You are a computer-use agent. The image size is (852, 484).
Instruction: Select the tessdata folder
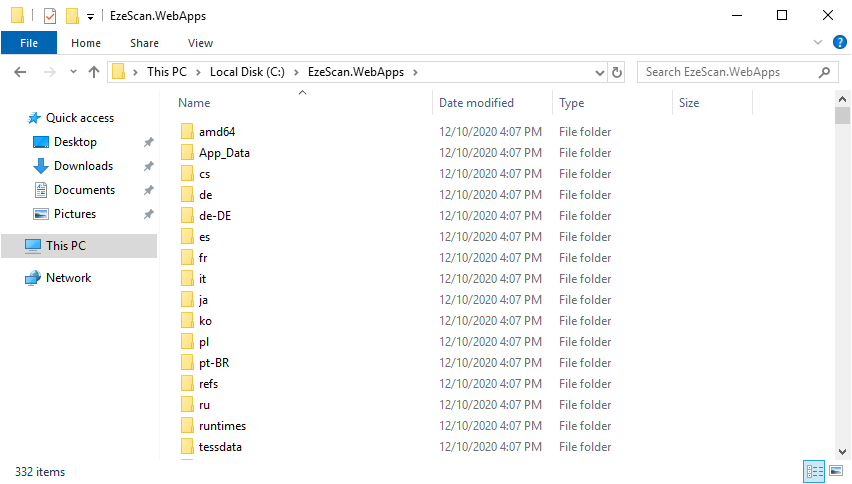(x=220, y=447)
